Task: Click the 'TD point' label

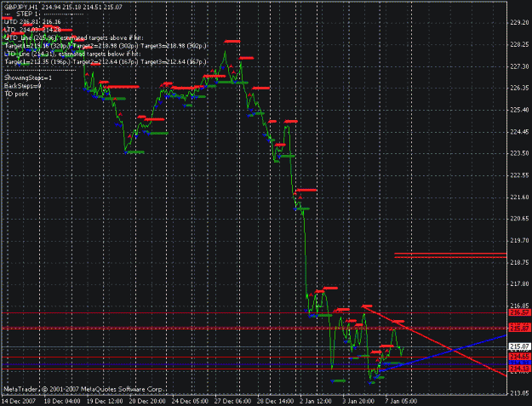Action: 16,94
